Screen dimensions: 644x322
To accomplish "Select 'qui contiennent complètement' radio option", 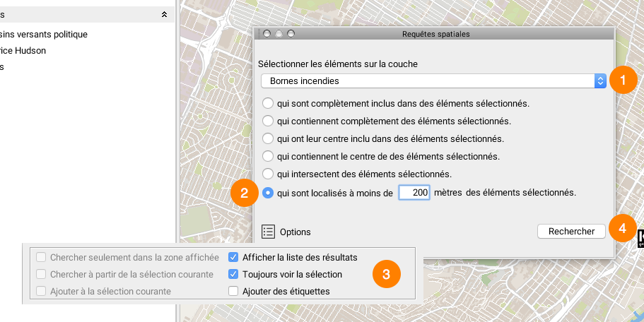I will click(269, 121).
